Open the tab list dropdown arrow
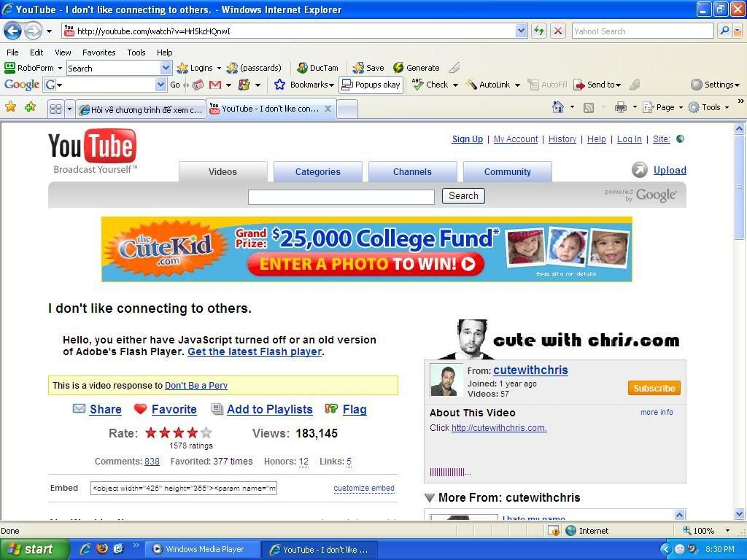The width and height of the screenshot is (747, 560). 69,109
